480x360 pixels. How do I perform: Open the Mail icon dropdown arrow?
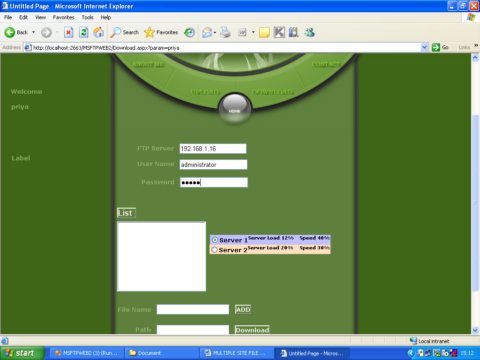(215, 32)
